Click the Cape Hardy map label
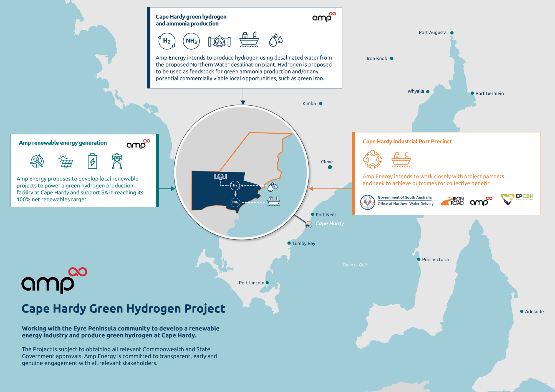Screen dimensions: 555x392 [x=330, y=223]
